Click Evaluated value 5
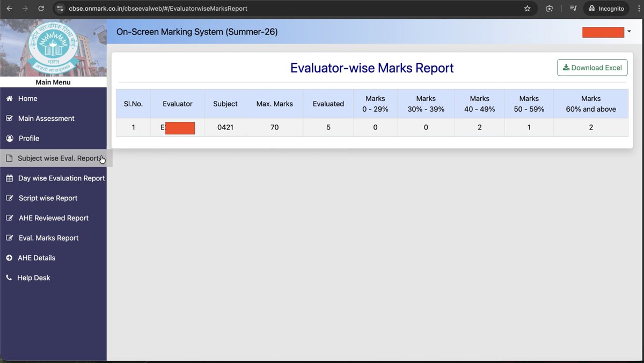This screenshot has height=363, width=644. pos(328,127)
